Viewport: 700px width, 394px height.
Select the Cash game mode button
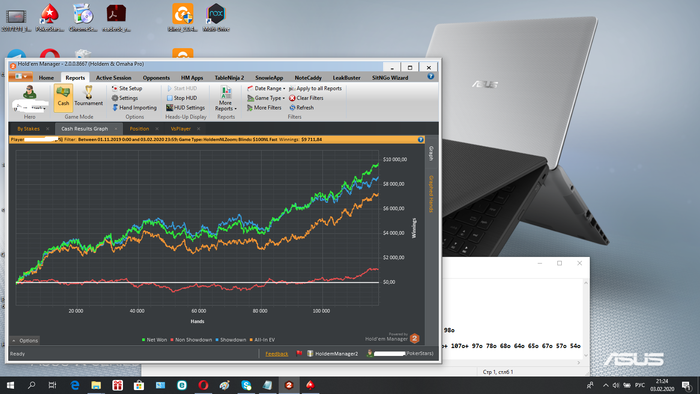point(63,97)
